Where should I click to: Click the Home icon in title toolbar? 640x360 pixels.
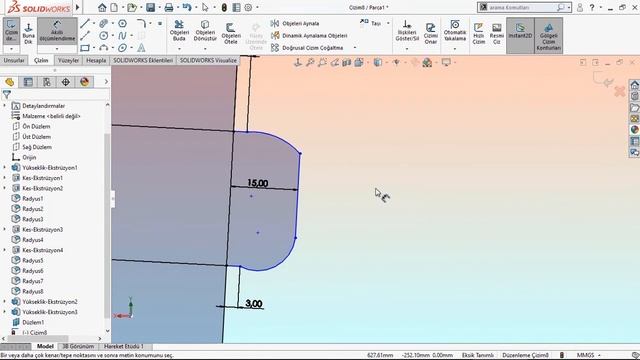pos(102,7)
